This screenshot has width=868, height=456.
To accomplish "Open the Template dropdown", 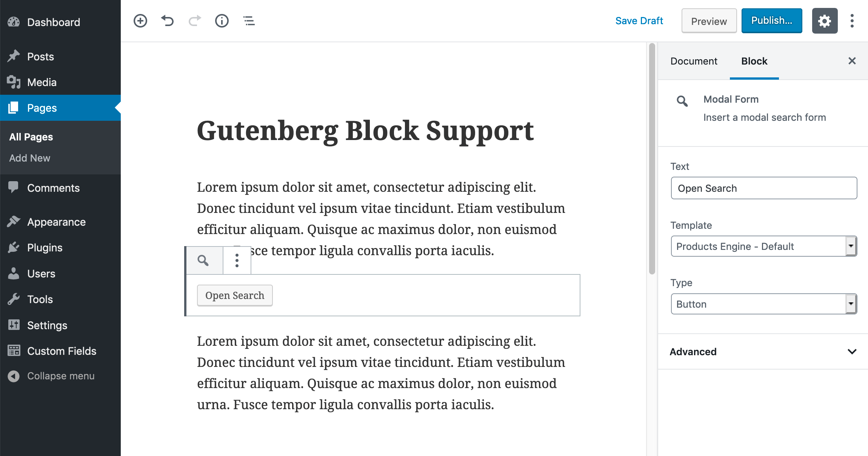I will point(763,246).
